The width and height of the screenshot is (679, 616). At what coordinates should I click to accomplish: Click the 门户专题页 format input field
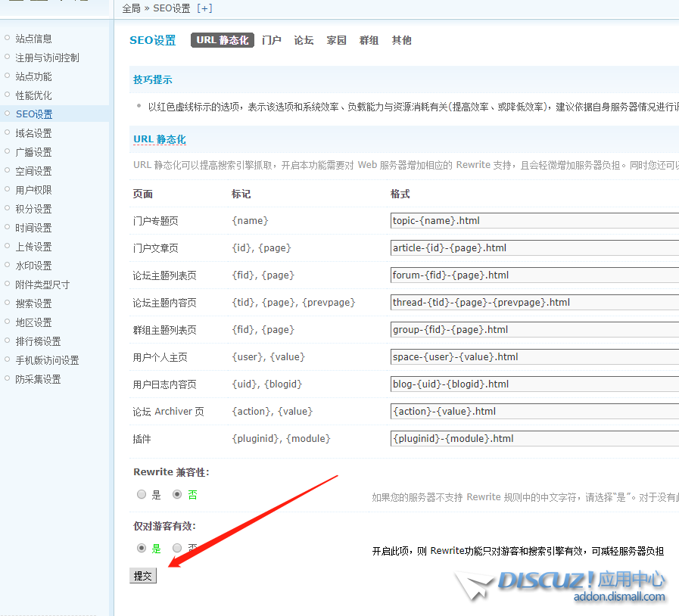point(534,221)
